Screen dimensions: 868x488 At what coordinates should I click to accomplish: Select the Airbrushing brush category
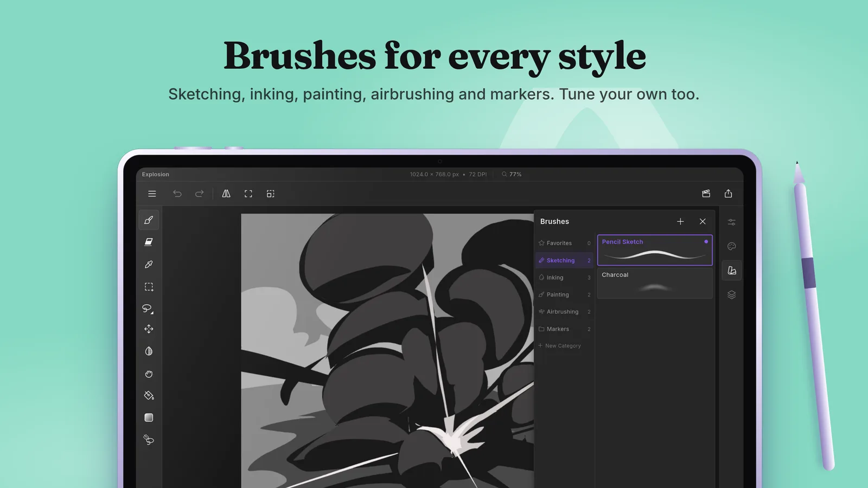tap(564, 312)
